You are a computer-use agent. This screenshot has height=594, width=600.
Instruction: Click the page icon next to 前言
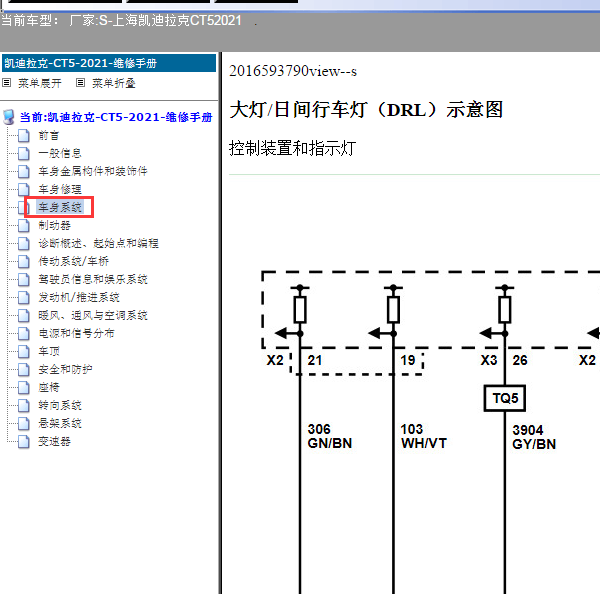click(x=24, y=135)
